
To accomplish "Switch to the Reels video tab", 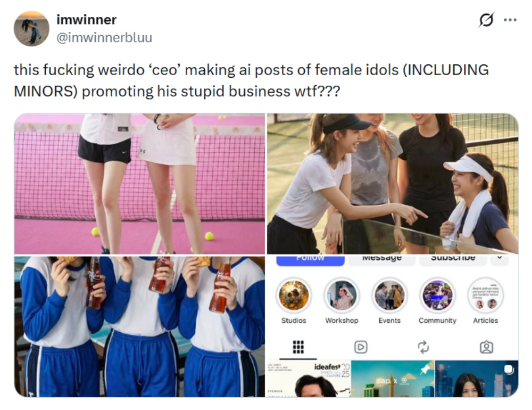I will (x=361, y=347).
